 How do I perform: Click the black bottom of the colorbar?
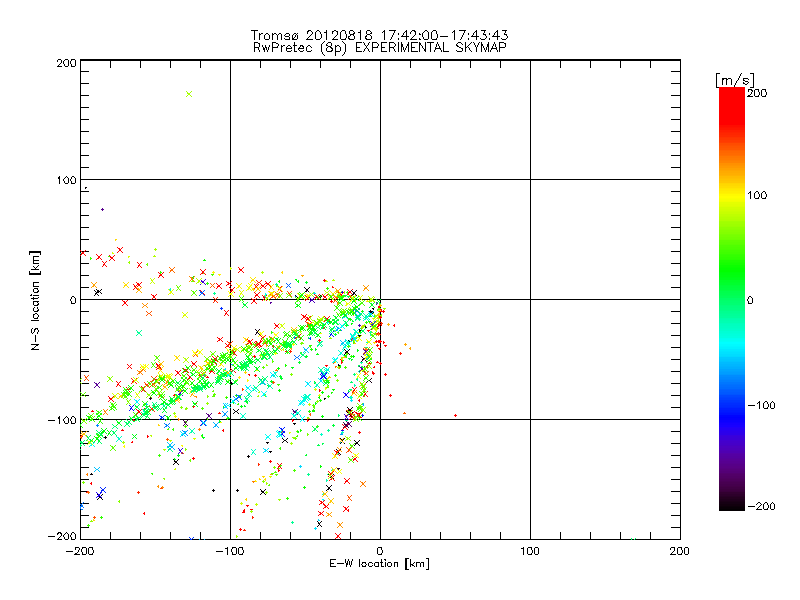click(x=731, y=503)
